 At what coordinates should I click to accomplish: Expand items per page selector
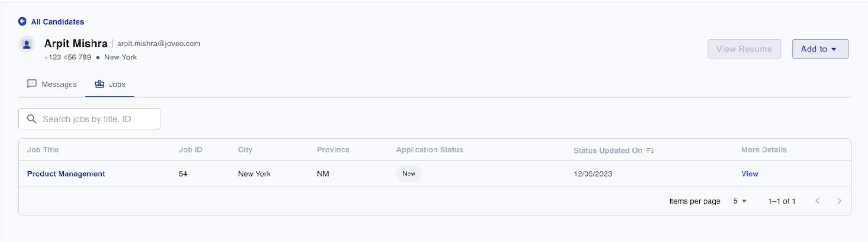coord(740,201)
